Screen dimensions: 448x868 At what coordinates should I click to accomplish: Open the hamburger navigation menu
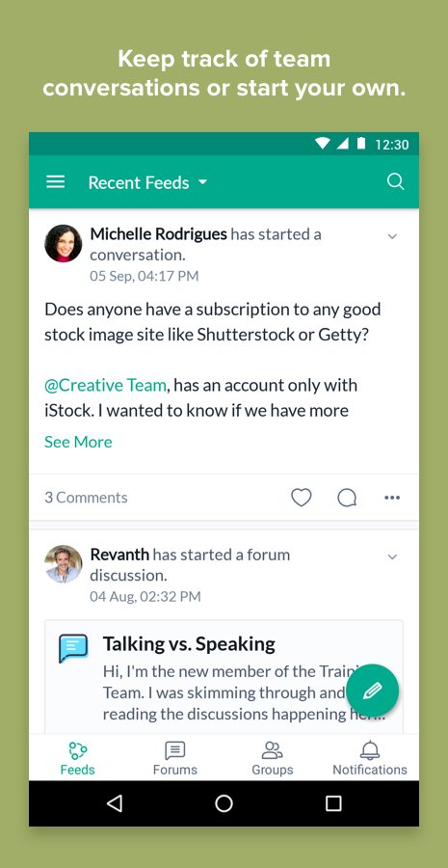[55, 182]
